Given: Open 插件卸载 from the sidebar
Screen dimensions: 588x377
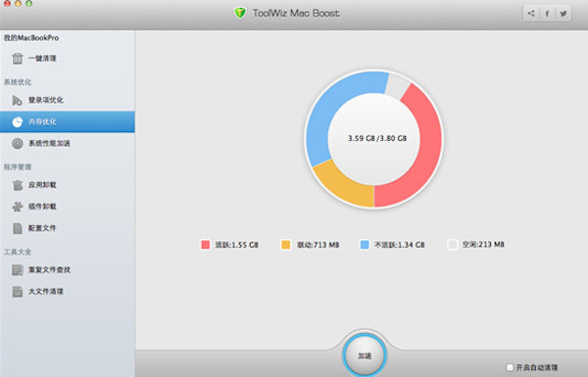Looking at the screenshot, I should coord(68,207).
